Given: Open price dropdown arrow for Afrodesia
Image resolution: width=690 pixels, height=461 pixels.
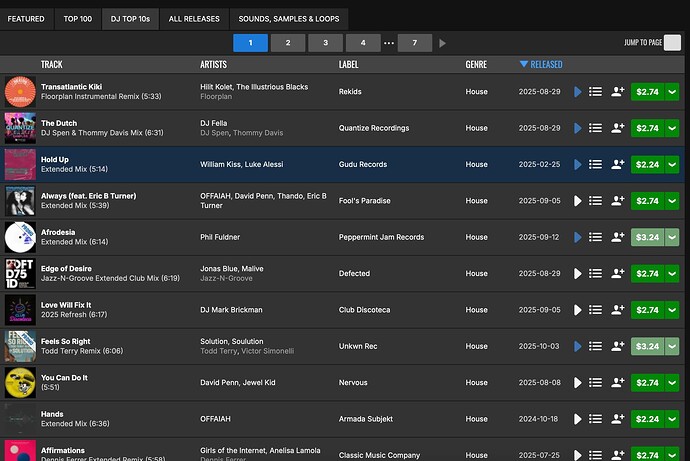Looking at the screenshot, I should [672, 237].
